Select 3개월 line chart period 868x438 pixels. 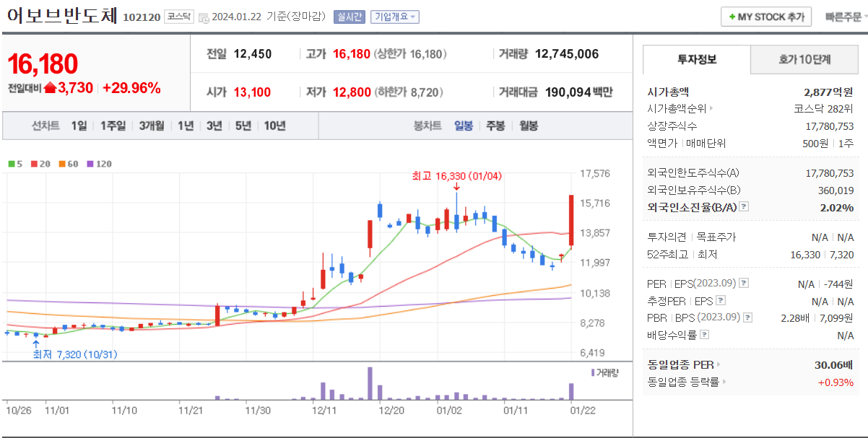tap(152, 126)
